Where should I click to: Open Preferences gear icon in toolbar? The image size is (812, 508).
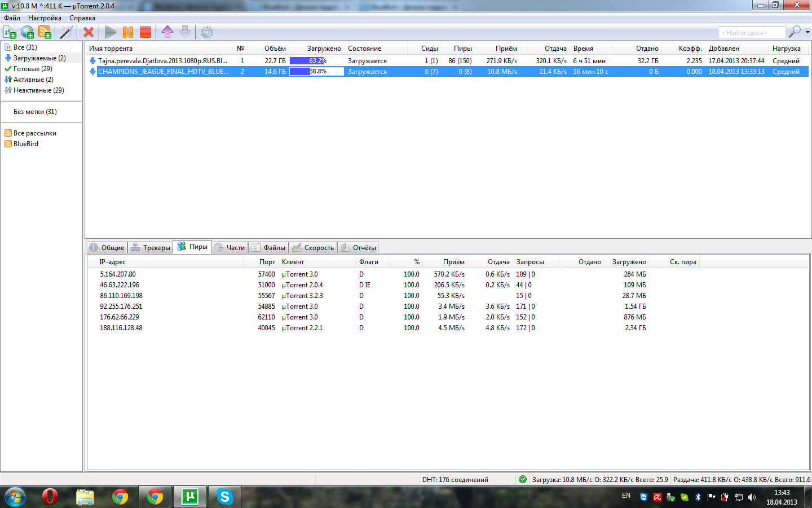207,32
